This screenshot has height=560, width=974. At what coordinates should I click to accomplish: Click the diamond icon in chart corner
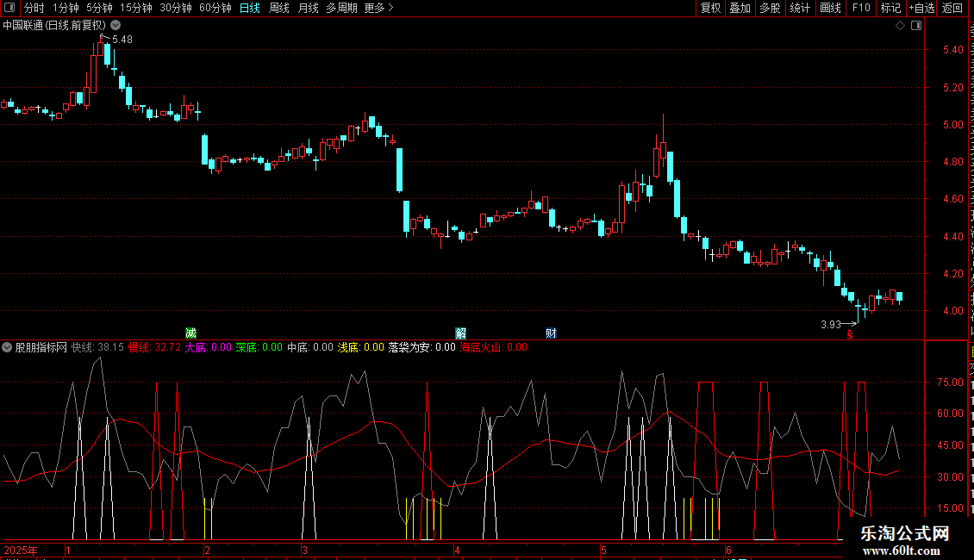[900, 26]
